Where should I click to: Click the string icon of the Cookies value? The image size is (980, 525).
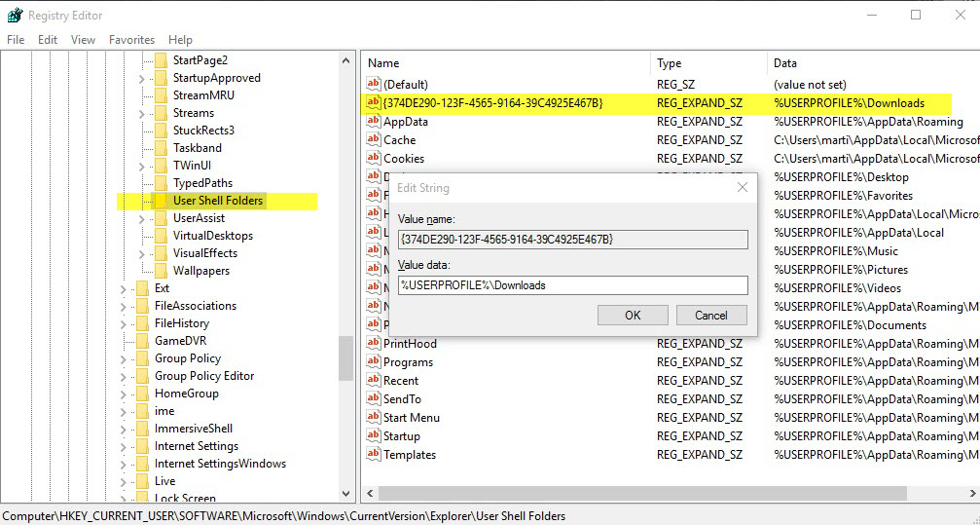point(373,159)
